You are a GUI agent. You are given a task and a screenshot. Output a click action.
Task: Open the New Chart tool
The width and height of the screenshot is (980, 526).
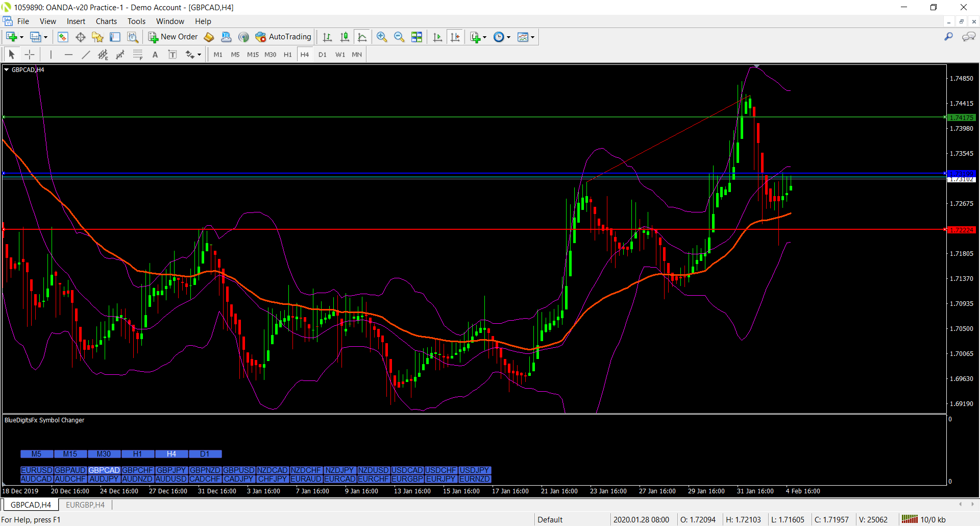tap(11, 37)
